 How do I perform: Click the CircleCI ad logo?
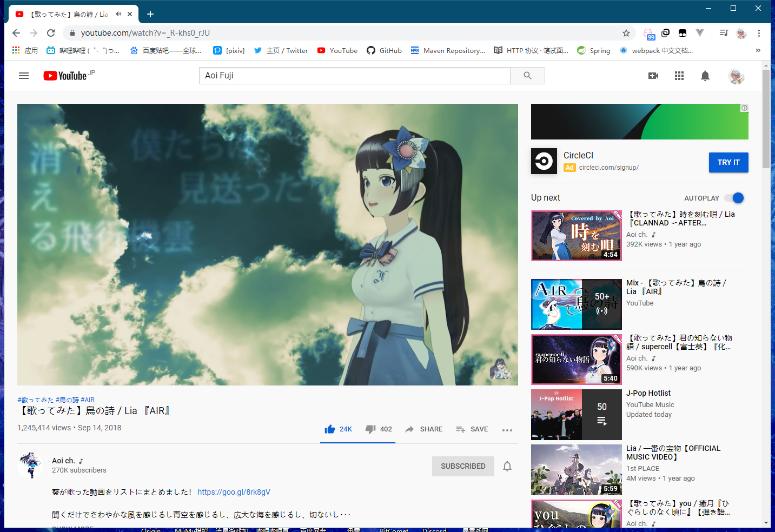click(x=544, y=161)
